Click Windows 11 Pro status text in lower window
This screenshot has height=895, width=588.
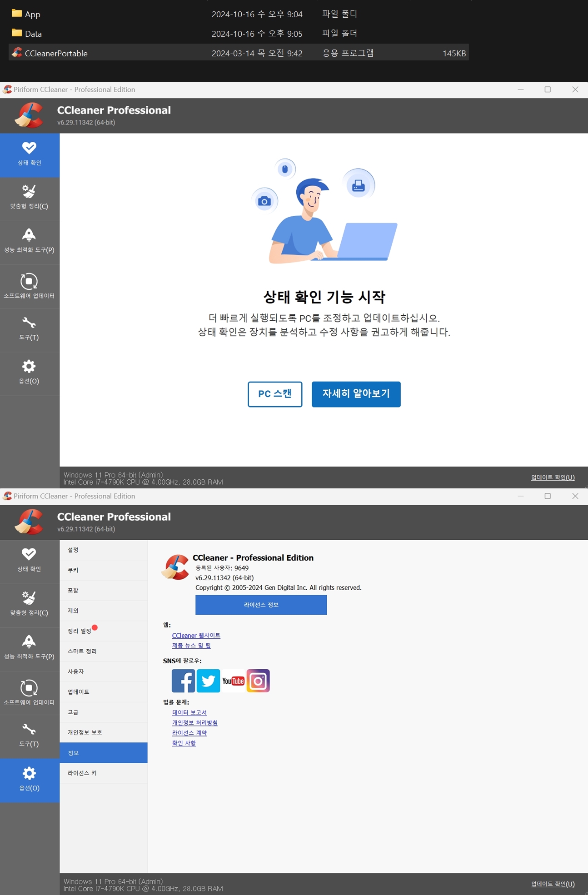click(x=113, y=881)
